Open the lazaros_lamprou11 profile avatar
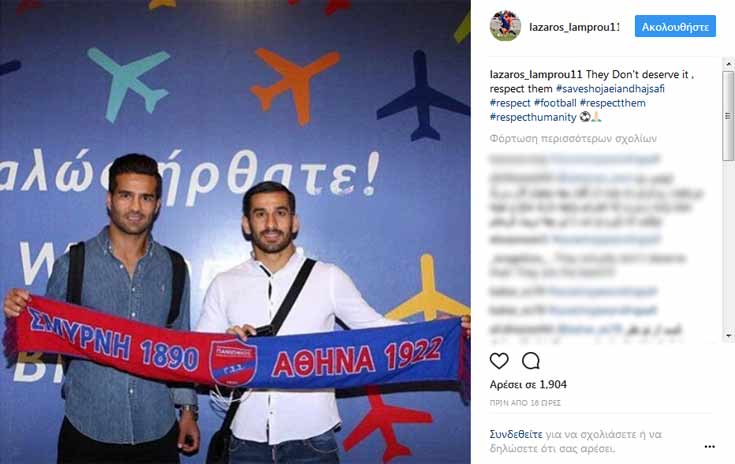This screenshot has width=735, height=464. click(505, 26)
